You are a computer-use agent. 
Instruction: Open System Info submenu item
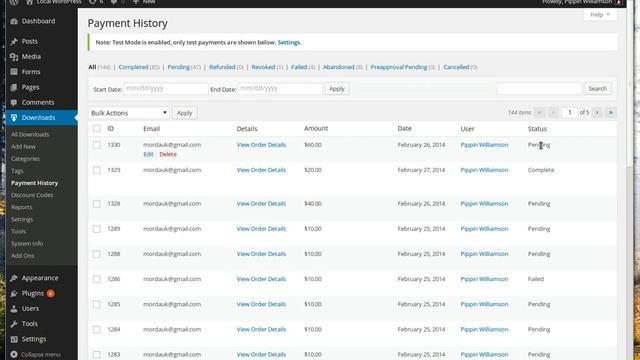coord(27,244)
